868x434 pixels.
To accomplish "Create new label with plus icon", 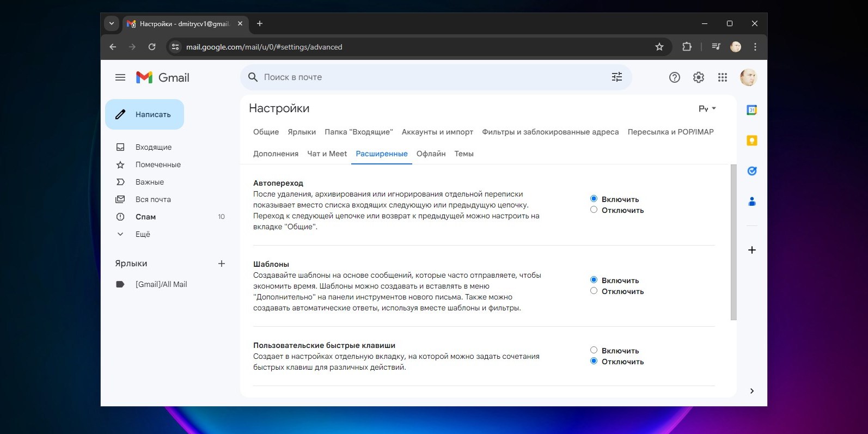I will pos(222,264).
